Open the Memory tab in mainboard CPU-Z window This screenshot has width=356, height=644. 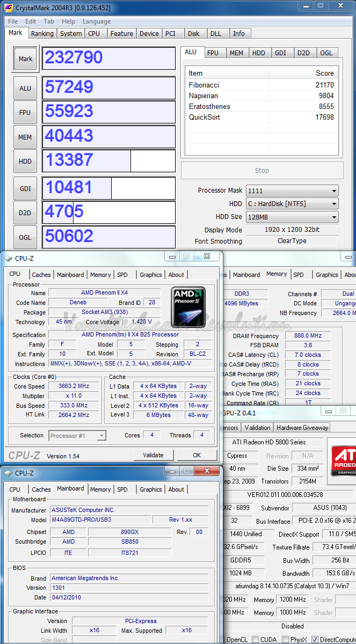100,489
